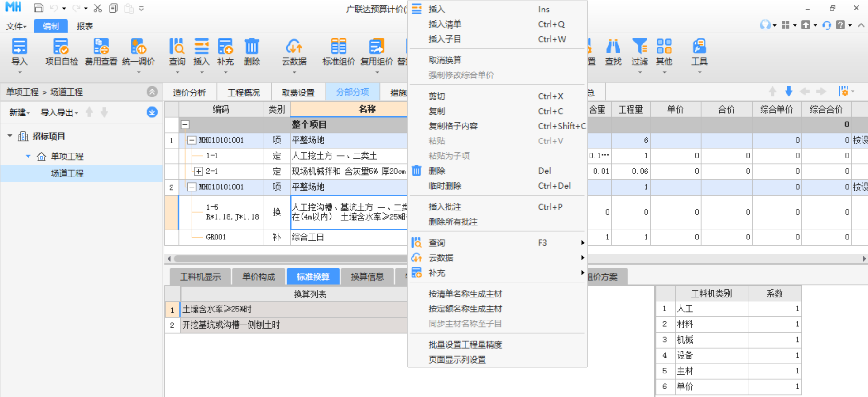This screenshot has height=397, width=868.
Task: Select 临时删除 in the context menu
Action: click(445, 186)
